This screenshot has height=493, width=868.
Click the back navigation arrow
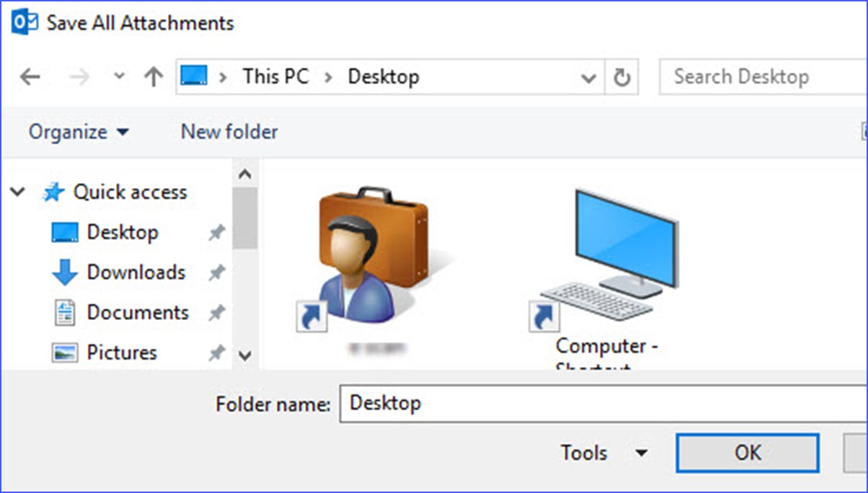click(30, 76)
